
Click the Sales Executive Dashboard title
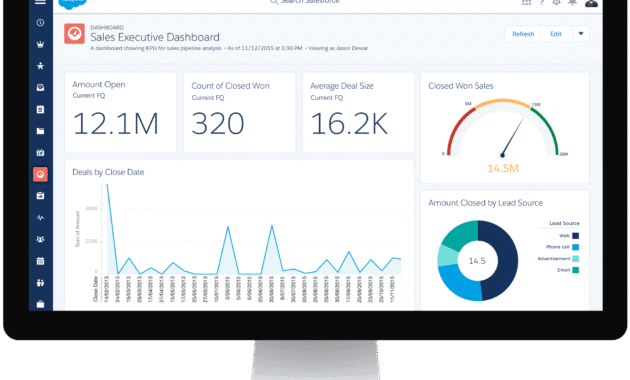(155, 37)
